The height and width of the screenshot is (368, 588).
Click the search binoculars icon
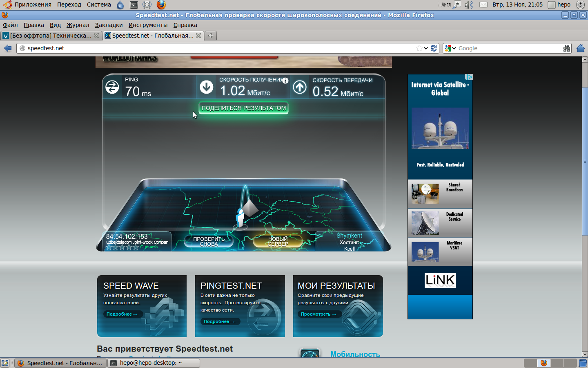[x=566, y=48]
